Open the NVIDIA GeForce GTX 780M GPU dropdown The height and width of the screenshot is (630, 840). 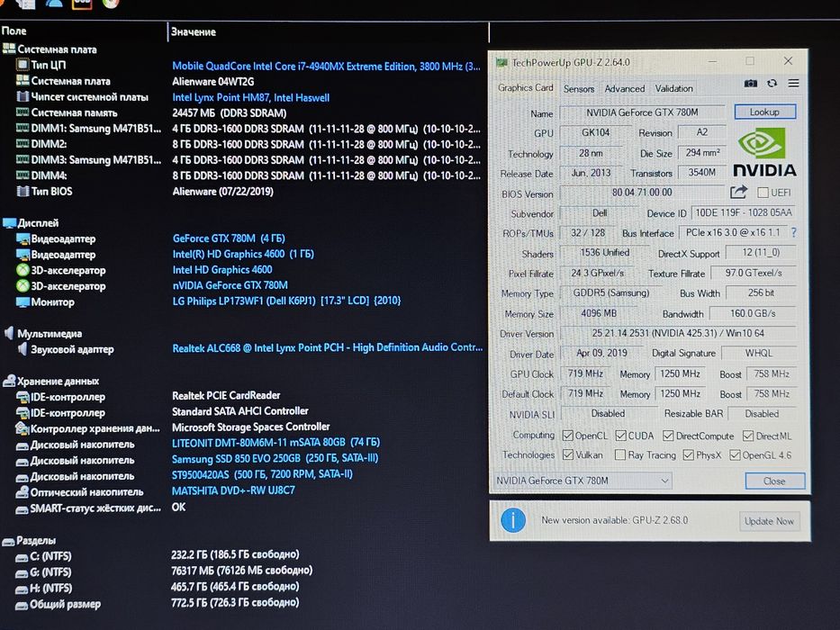(x=582, y=481)
